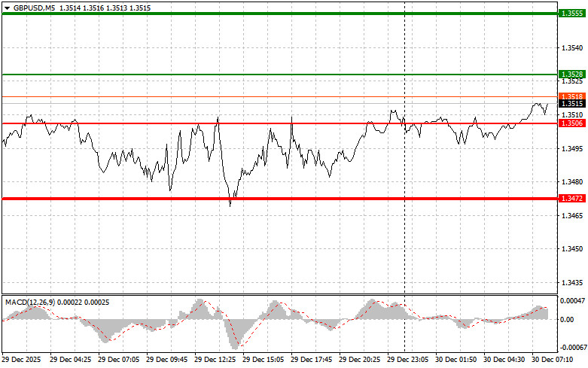This screenshot has width=588, height=368.
Task: Click the 29 Dec 23:05 time label
Action: pyautogui.click(x=410, y=360)
